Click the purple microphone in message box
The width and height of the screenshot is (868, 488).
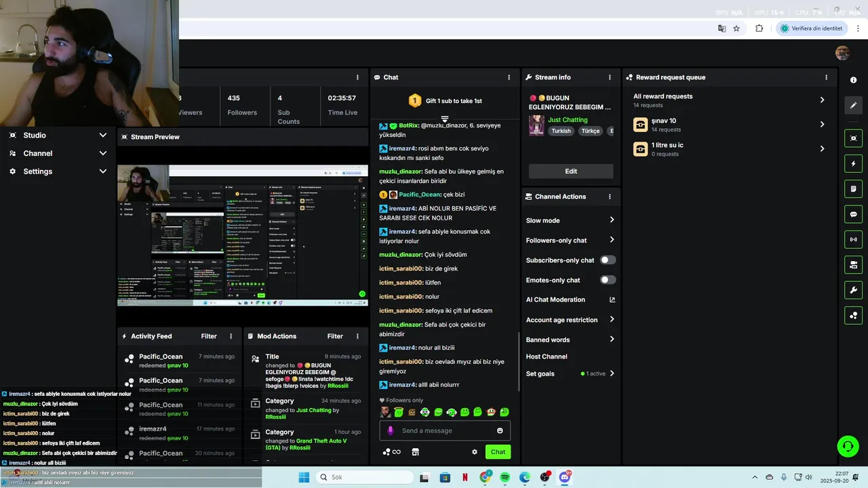click(x=390, y=430)
